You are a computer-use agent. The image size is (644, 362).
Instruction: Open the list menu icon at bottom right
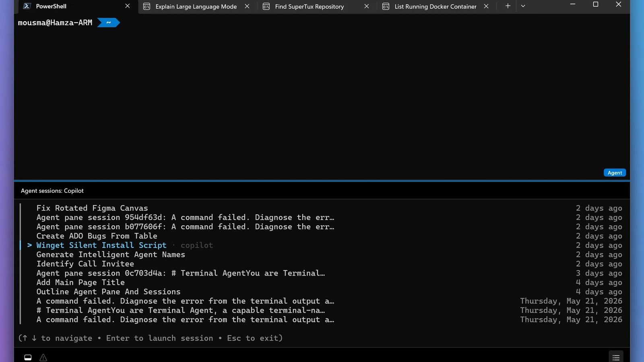click(x=616, y=357)
